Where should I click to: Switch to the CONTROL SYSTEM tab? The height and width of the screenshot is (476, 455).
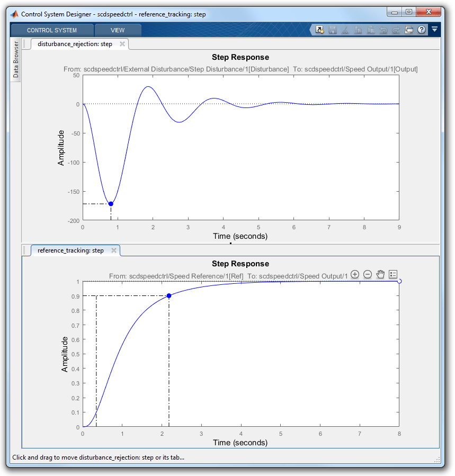52,30
